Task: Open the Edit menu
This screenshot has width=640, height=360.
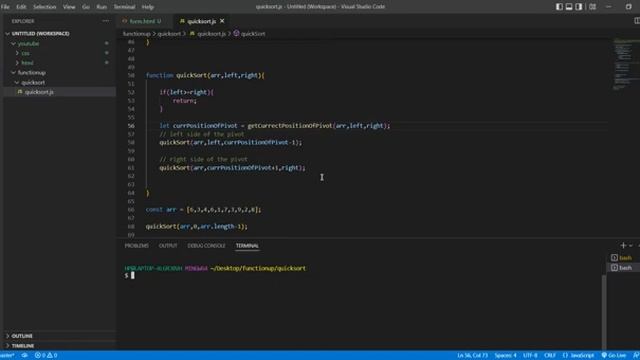Action: [x=21, y=7]
